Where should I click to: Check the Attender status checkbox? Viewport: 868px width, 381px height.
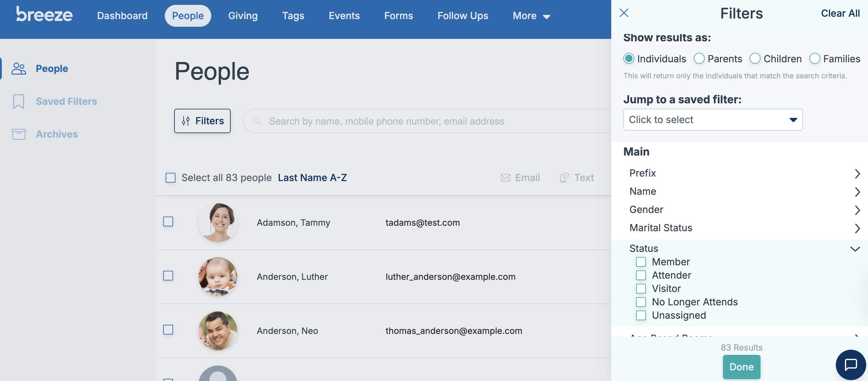pyautogui.click(x=641, y=275)
